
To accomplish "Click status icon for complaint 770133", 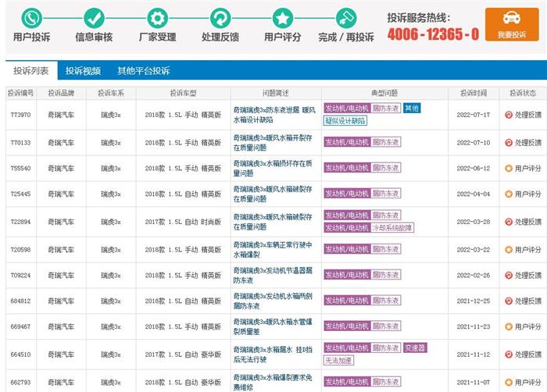I will pos(509,143).
